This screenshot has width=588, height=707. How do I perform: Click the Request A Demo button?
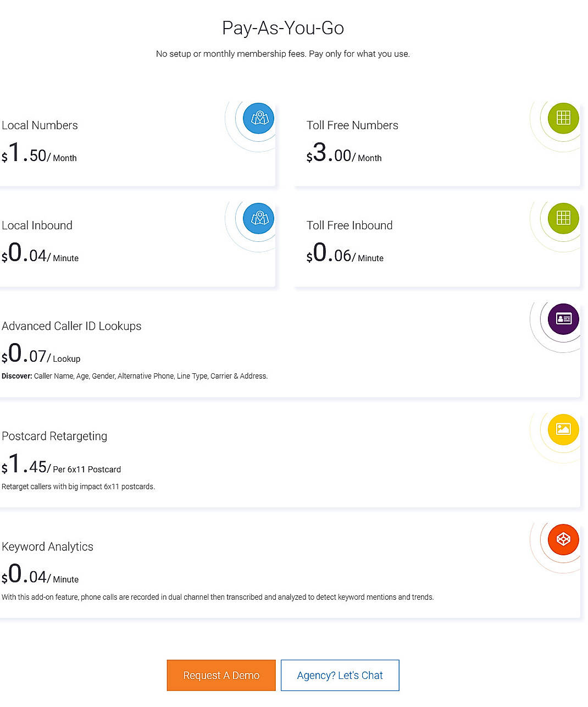(x=221, y=675)
